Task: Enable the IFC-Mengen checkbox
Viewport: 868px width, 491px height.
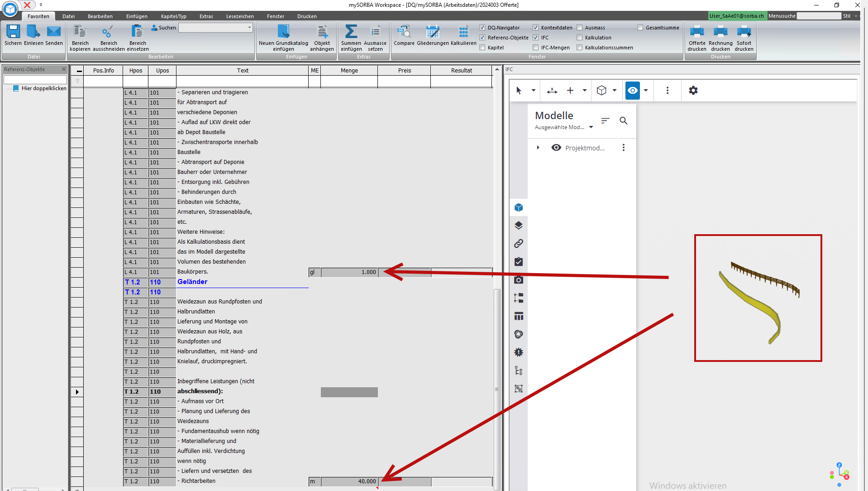Action: (x=536, y=48)
